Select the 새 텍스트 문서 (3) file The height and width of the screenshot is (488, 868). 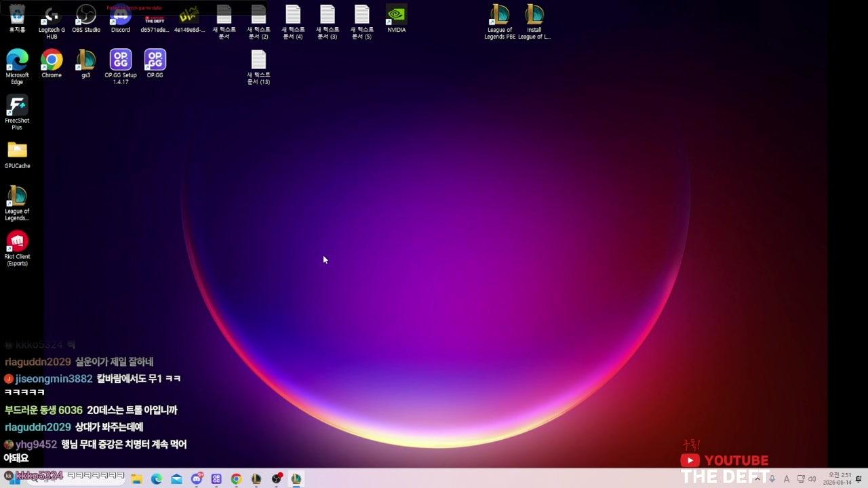click(x=328, y=22)
